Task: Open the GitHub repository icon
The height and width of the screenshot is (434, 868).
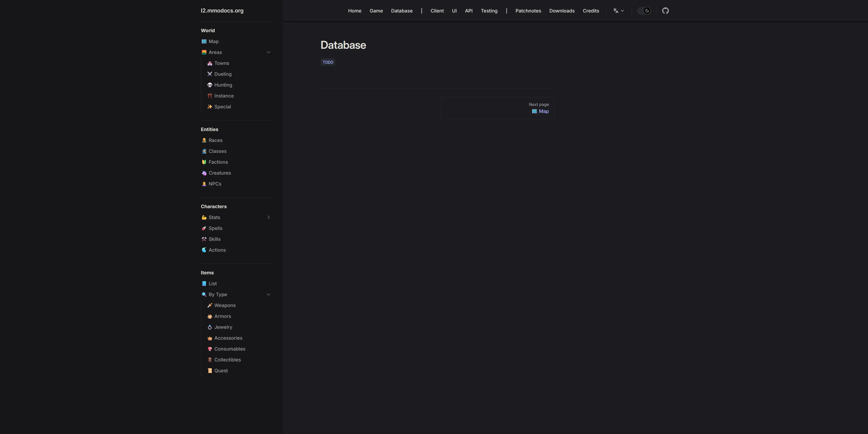Action: point(665,11)
